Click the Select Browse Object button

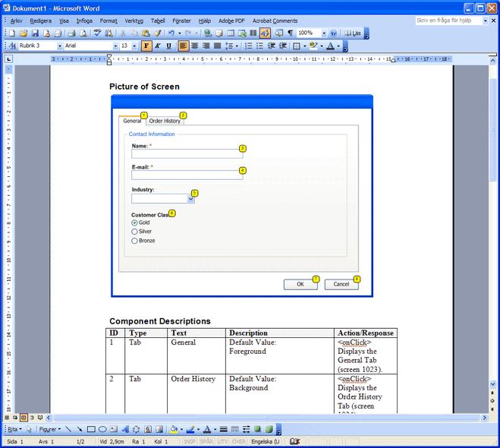click(x=492, y=401)
